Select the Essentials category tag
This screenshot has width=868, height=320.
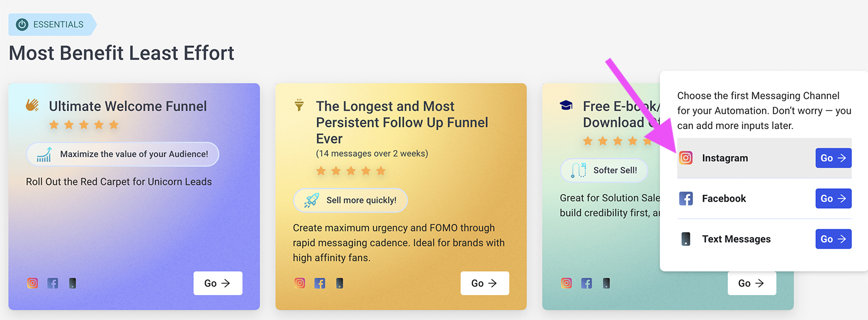pyautogui.click(x=52, y=24)
